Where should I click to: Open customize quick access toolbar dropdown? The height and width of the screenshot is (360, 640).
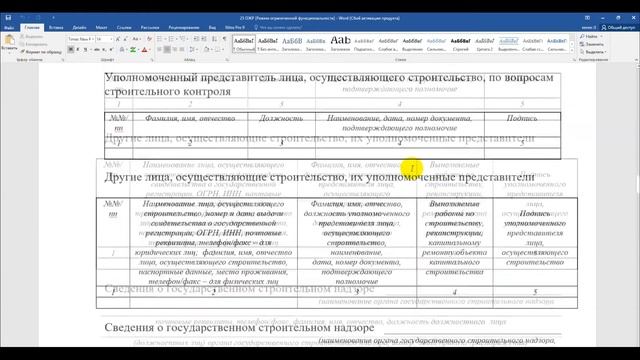tap(53, 18)
